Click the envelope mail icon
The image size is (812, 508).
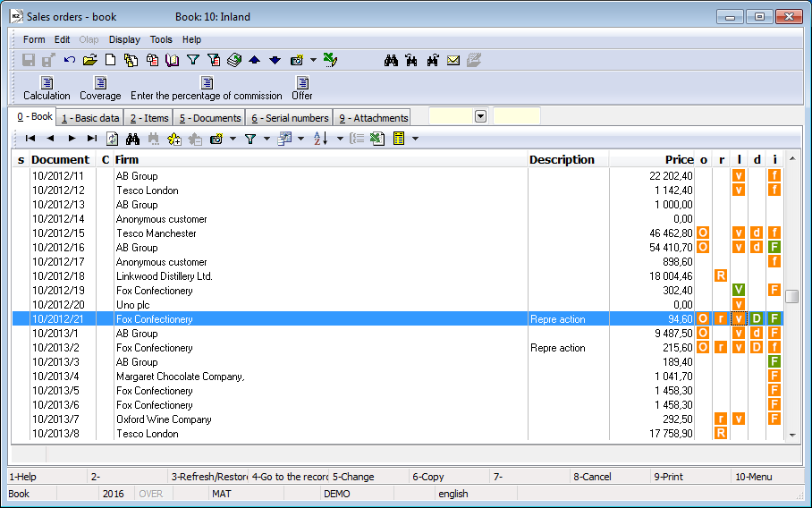click(453, 60)
